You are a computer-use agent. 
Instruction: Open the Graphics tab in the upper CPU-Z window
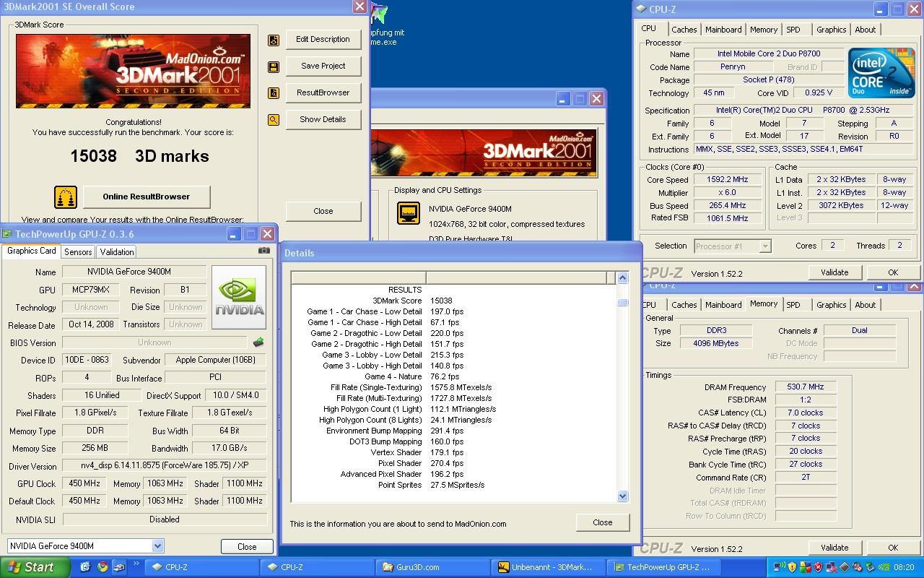pyautogui.click(x=832, y=30)
